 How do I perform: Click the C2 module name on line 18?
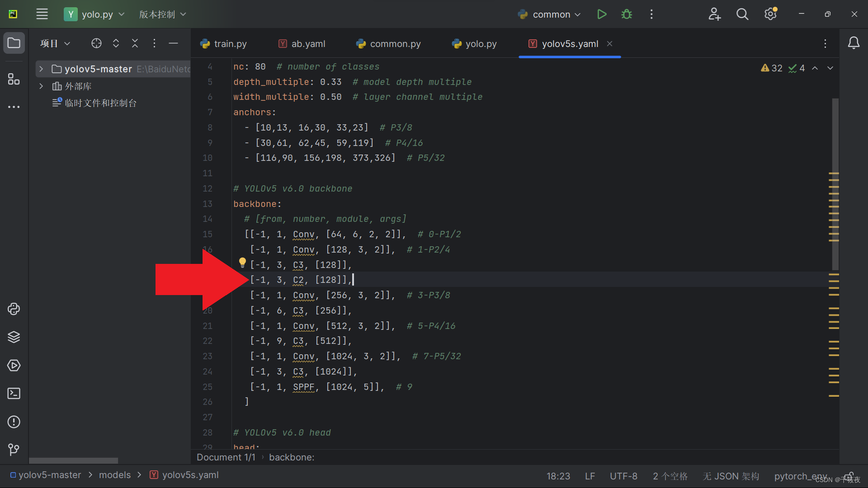pos(298,280)
